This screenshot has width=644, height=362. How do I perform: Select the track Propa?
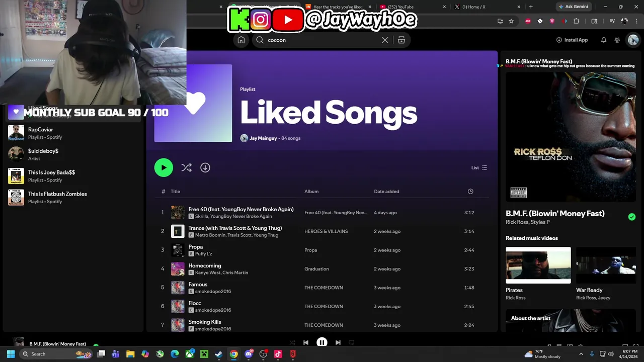coord(322,250)
